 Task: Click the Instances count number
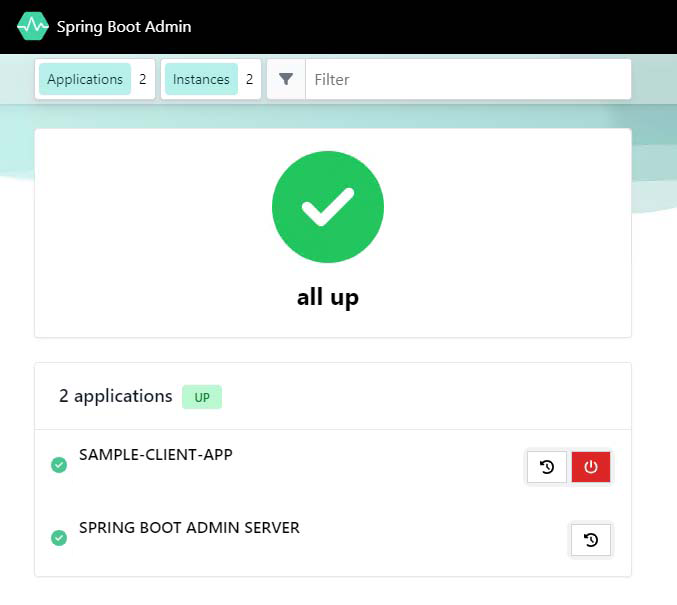tap(249, 79)
